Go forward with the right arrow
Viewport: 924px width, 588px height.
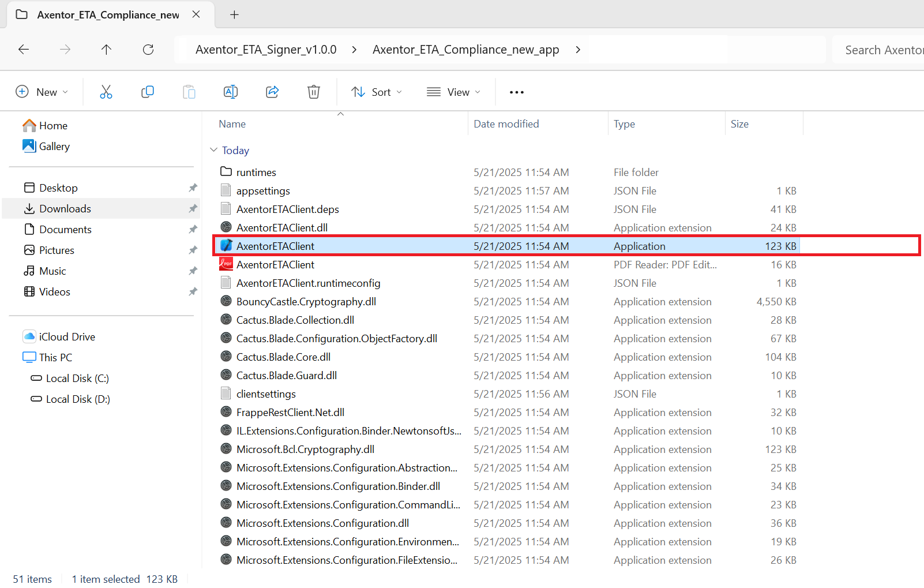(x=65, y=50)
